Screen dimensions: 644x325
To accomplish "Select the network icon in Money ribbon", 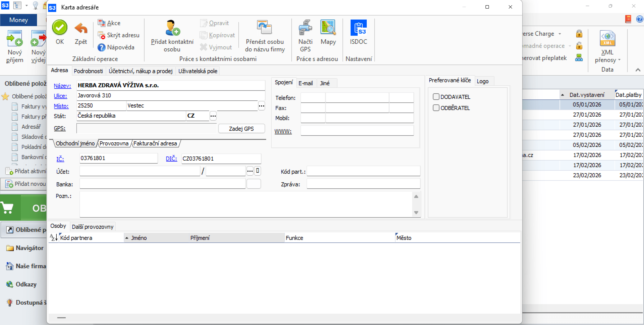I will 579,58.
